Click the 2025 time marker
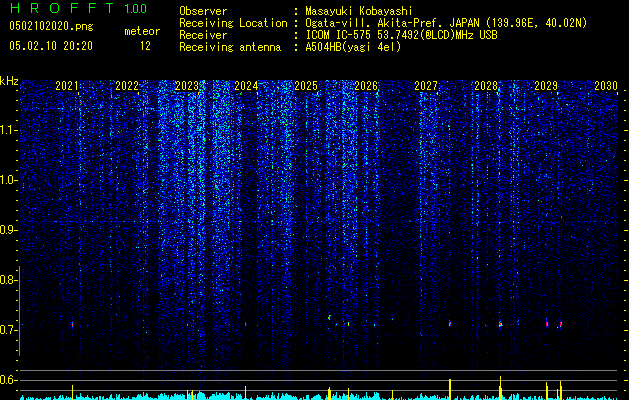Image resolution: width=629 pixels, height=400 pixels. 306,86
